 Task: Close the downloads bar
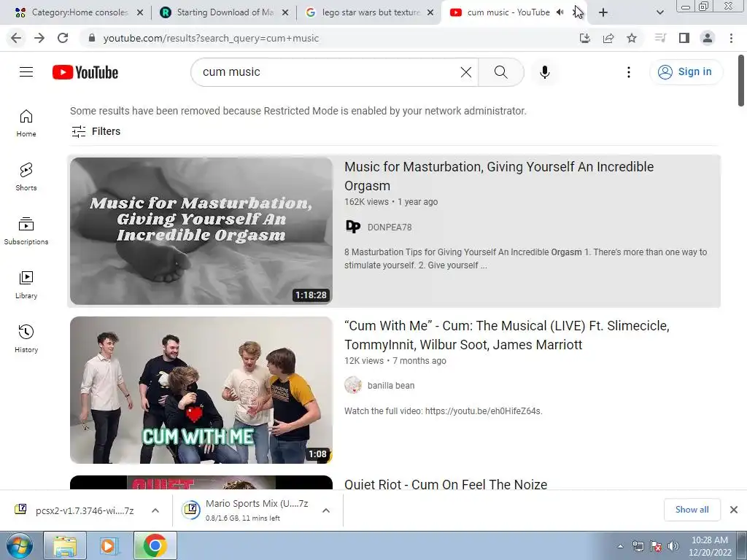(x=734, y=510)
